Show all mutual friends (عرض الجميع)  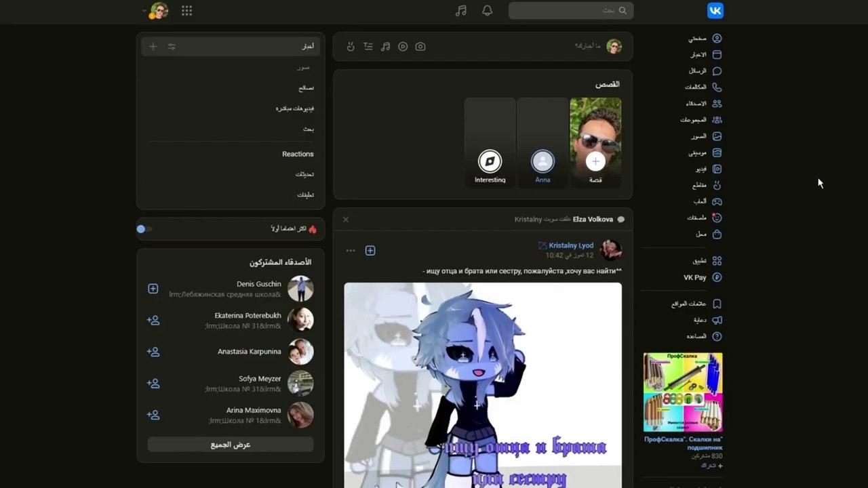tap(231, 445)
